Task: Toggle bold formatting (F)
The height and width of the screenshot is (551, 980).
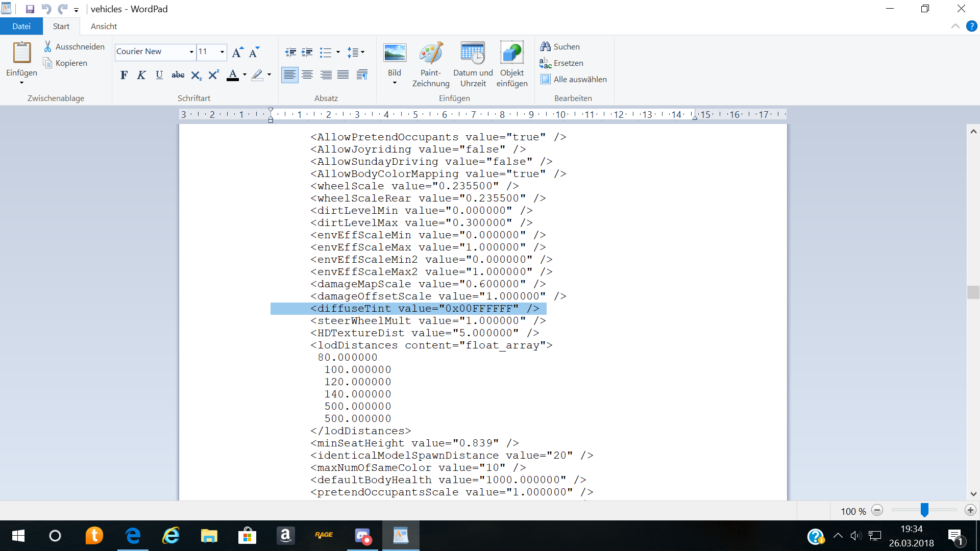Action: point(124,75)
